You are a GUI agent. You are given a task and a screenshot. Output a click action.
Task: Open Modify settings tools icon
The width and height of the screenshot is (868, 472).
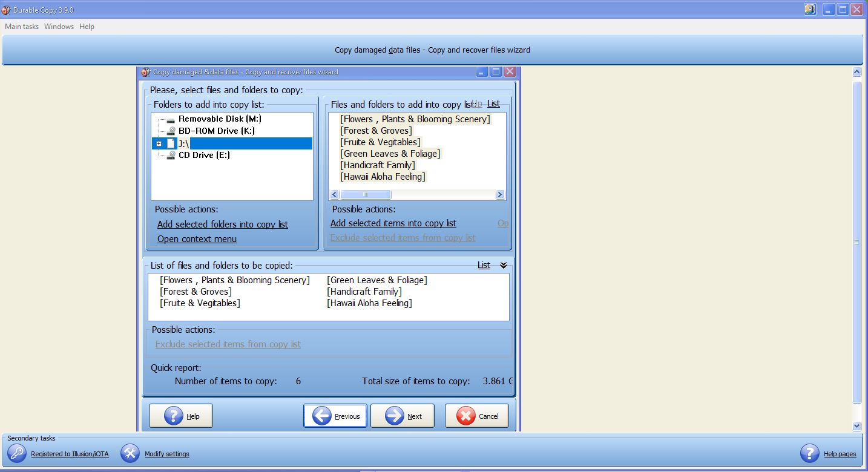point(130,453)
